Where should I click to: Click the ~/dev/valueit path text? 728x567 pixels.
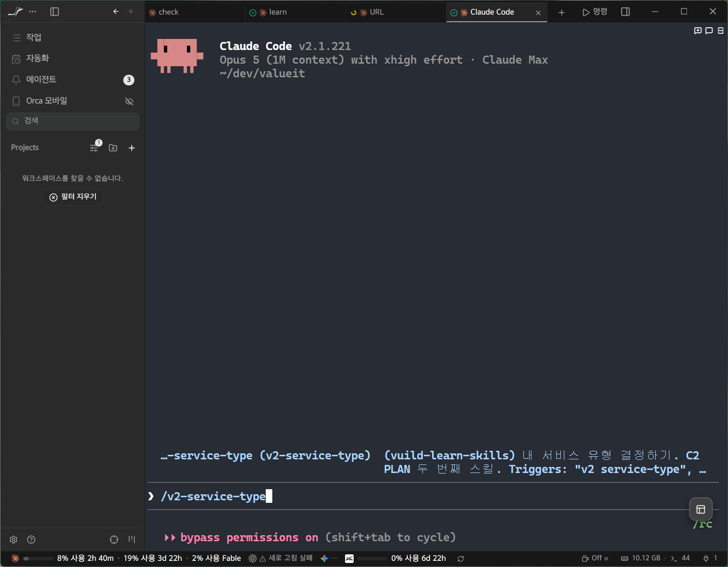pyautogui.click(x=262, y=73)
